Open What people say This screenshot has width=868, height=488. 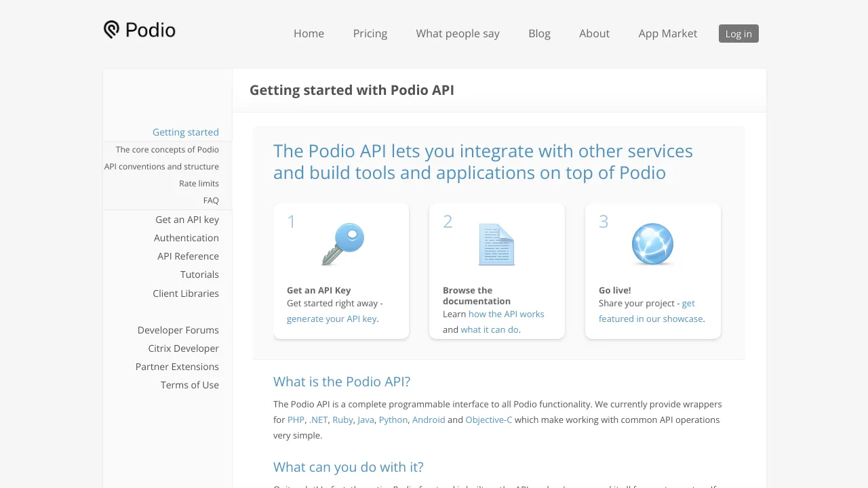point(458,33)
